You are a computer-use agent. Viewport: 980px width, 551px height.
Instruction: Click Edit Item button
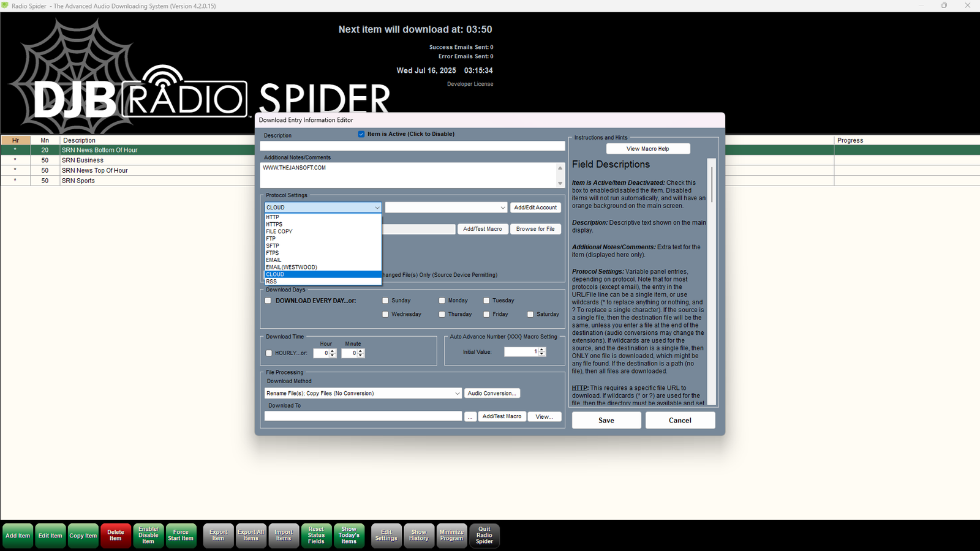point(50,536)
